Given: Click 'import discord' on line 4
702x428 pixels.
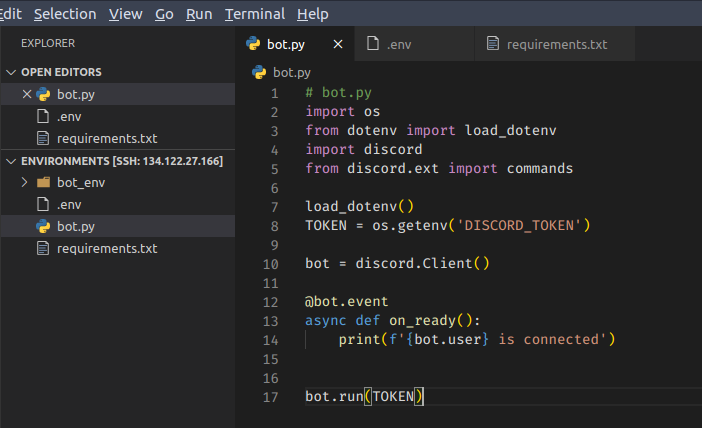Looking at the screenshot, I should pos(364,149).
